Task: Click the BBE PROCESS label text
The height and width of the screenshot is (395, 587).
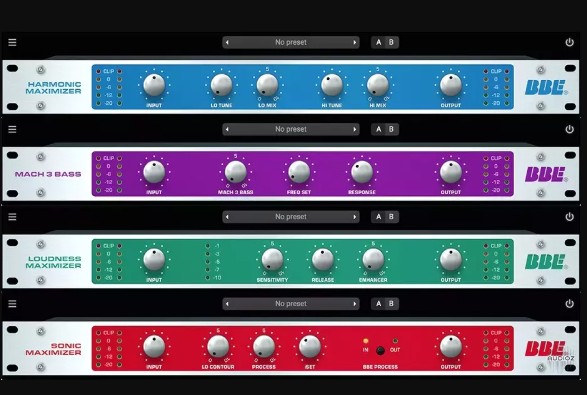Action: [380, 367]
